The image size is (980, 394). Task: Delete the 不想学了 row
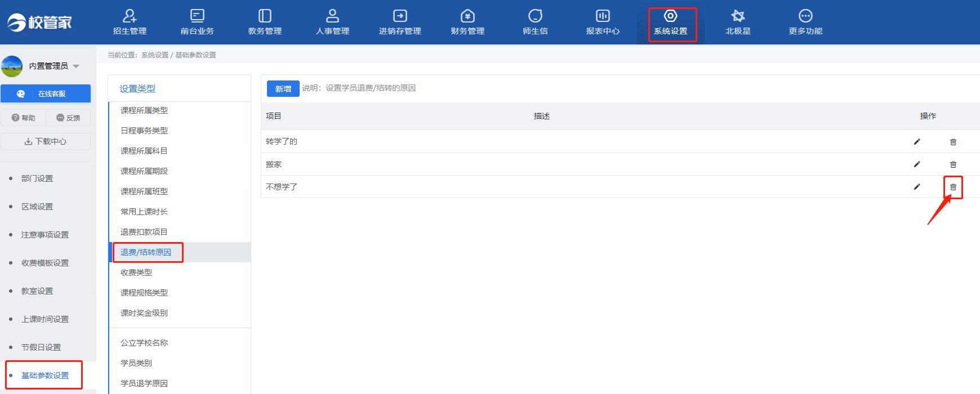tap(953, 187)
